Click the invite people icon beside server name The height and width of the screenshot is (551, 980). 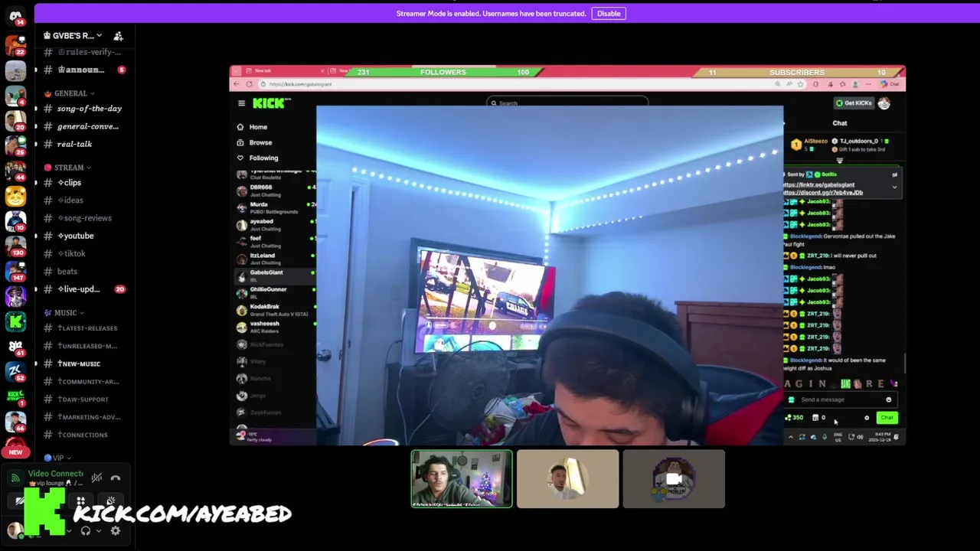click(x=119, y=36)
